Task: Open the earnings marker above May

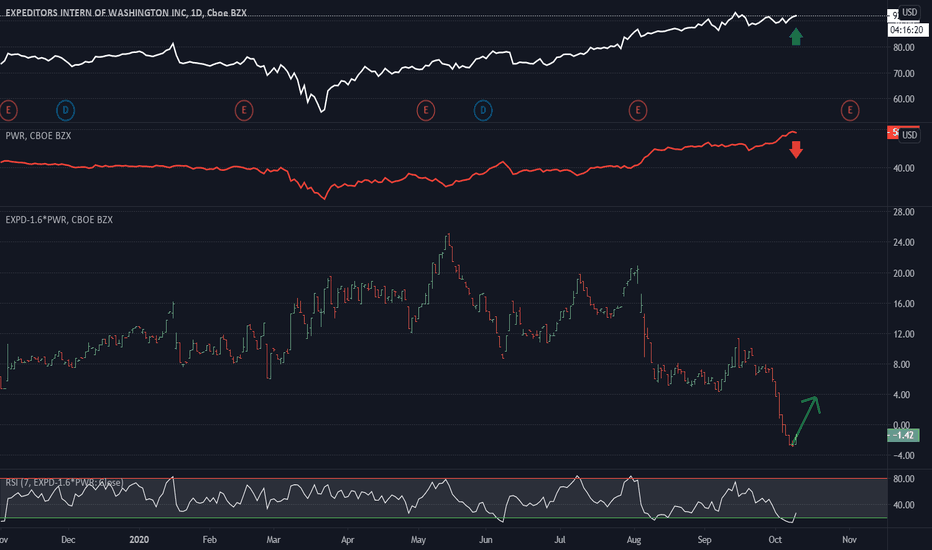Action: pos(426,110)
